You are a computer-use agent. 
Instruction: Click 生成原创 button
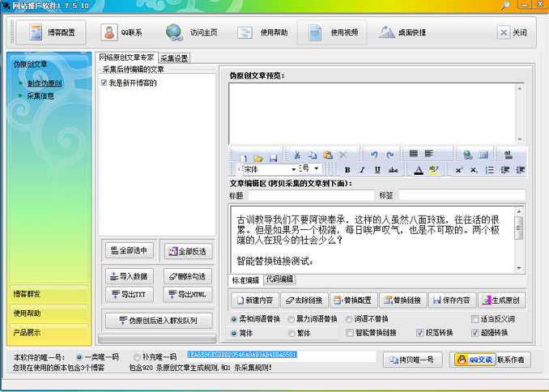502,300
